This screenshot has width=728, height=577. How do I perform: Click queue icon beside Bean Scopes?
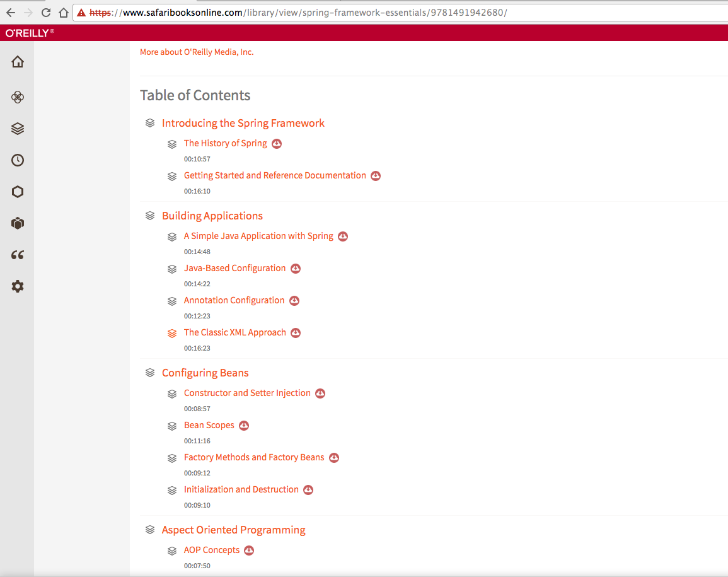click(x=172, y=426)
